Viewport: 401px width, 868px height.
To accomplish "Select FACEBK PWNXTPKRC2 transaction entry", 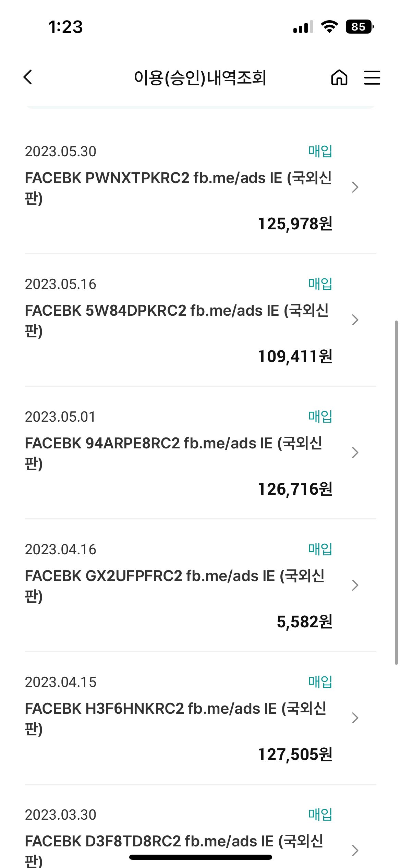I will pos(200,188).
